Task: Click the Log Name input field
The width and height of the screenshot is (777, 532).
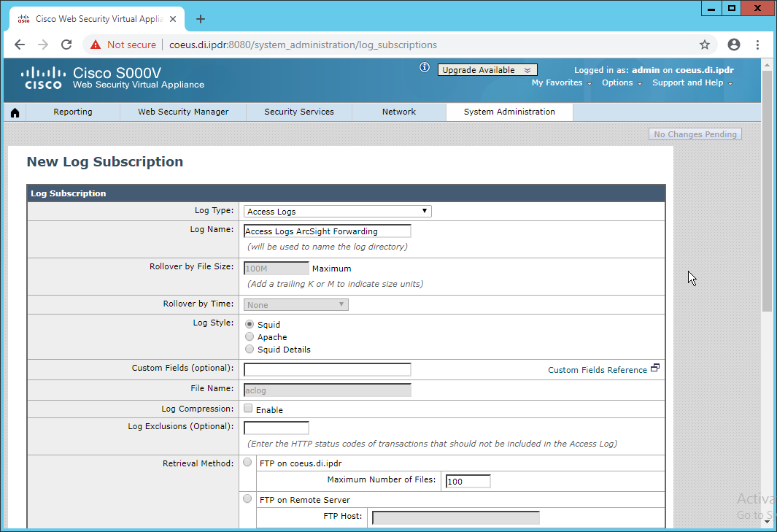Action: click(327, 231)
